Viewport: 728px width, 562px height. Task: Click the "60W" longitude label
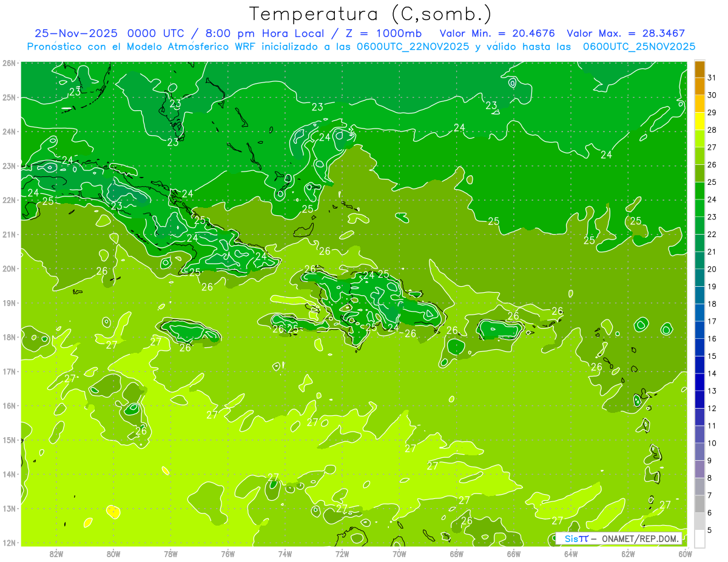click(x=686, y=554)
